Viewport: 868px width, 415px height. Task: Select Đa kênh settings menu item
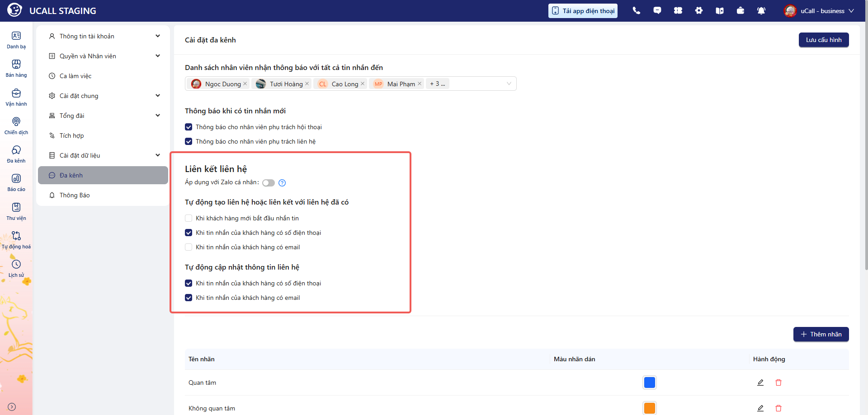tap(103, 175)
